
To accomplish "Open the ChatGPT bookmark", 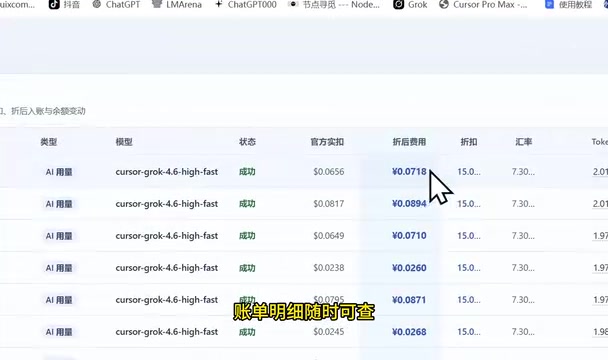I will 116,5.
